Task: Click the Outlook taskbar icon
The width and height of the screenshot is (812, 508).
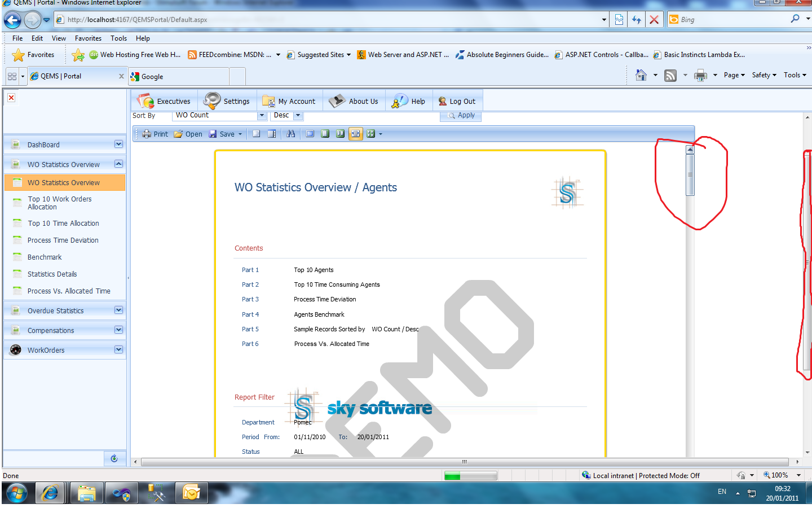Action: tap(191, 493)
